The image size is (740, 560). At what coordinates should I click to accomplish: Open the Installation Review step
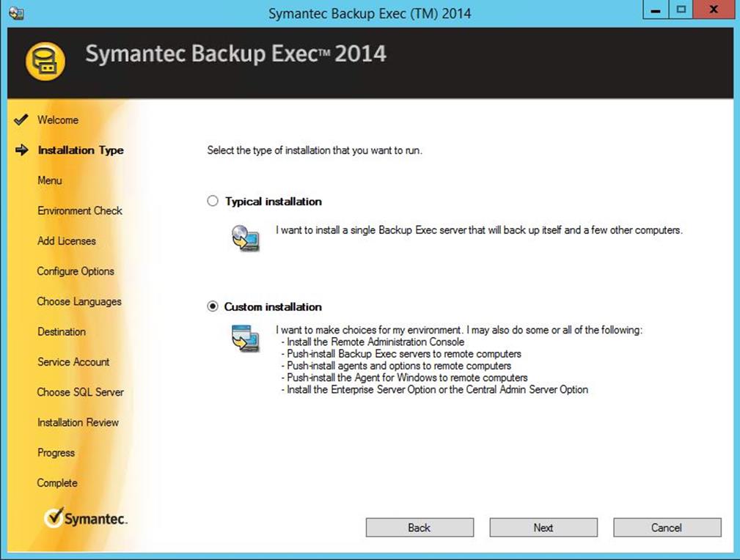pos(78,422)
